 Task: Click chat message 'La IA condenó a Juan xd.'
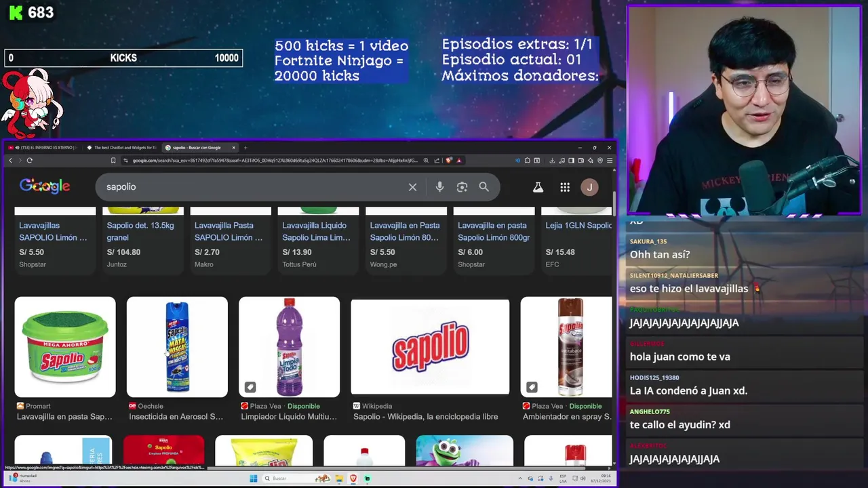coord(688,390)
